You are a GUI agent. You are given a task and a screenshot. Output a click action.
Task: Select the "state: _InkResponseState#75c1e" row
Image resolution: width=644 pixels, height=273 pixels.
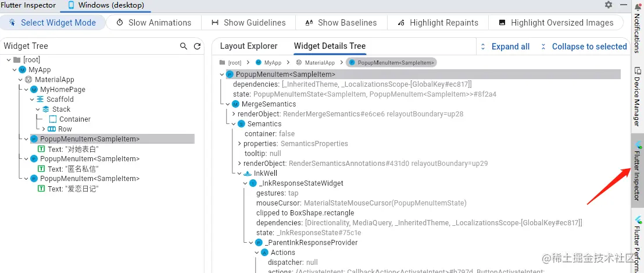point(309,233)
